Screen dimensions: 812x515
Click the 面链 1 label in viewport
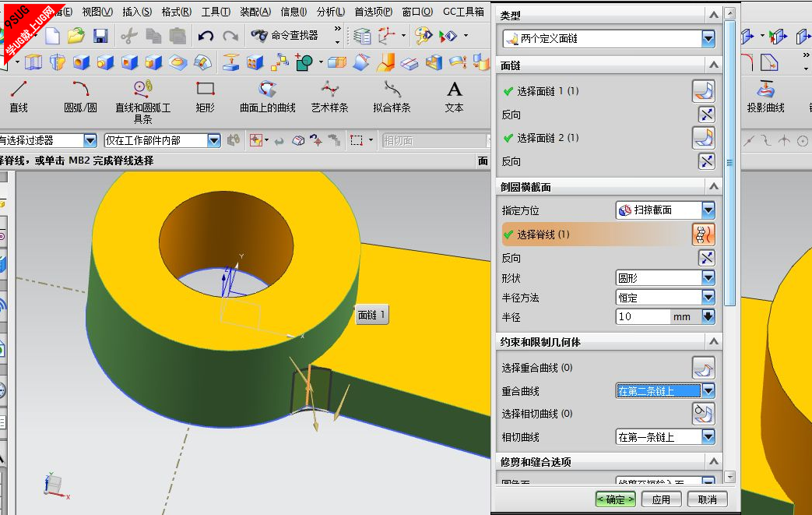click(371, 315)
